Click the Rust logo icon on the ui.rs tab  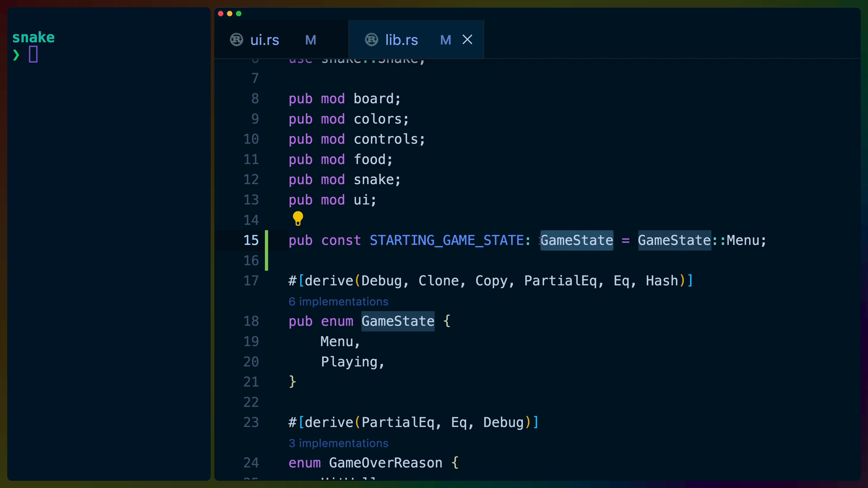pyautogui.click(x=237, y=39)
